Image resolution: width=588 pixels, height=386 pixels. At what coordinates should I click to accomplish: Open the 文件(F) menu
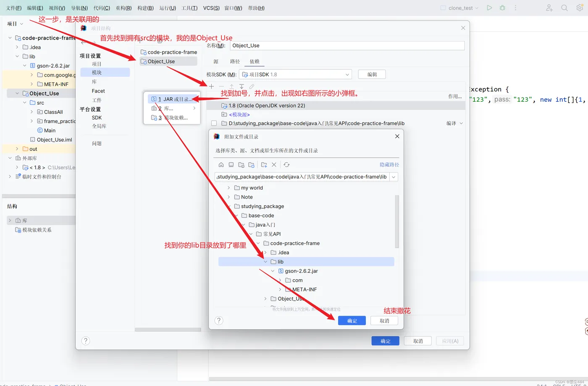coord(14,8)
